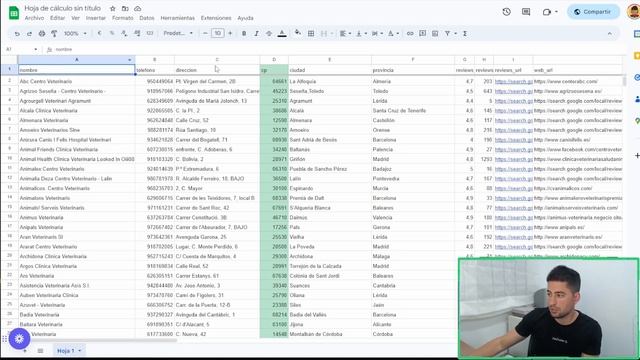Insert a chart from the toolbar
The image size is (640, 360).
click(435, 33)
